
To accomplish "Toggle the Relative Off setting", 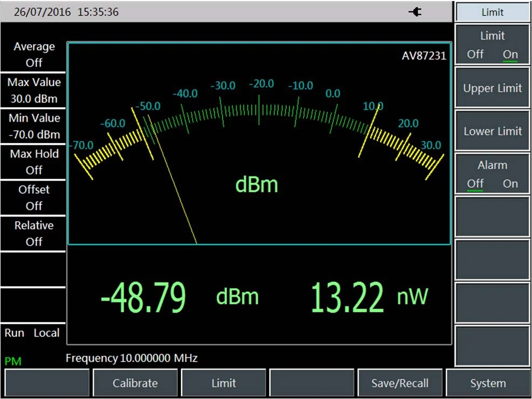I will click(33, 233).
